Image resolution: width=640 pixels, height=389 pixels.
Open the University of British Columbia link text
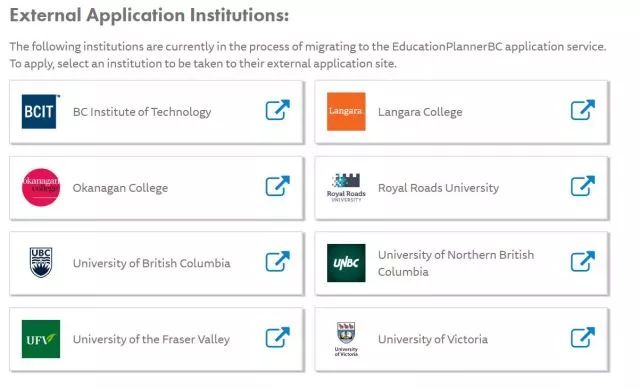(151, 263)
